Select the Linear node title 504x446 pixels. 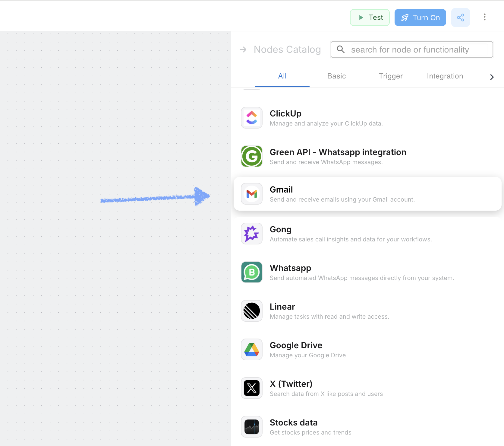[282, 307]
